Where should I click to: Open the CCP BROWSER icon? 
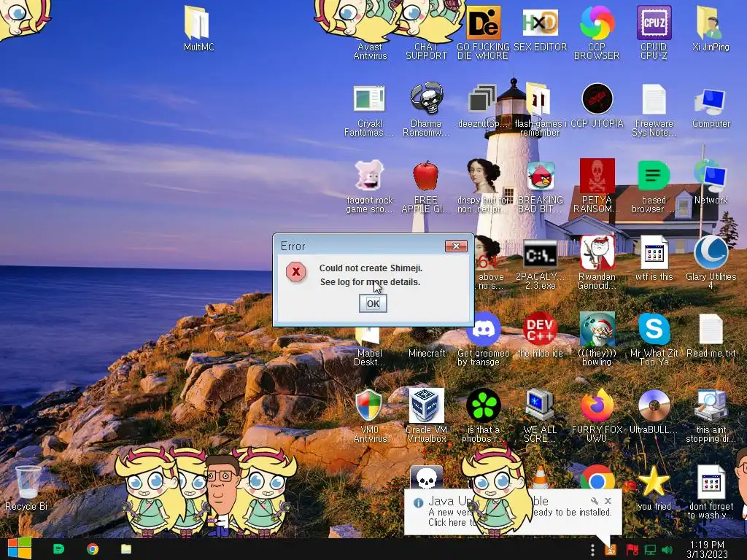597,34
